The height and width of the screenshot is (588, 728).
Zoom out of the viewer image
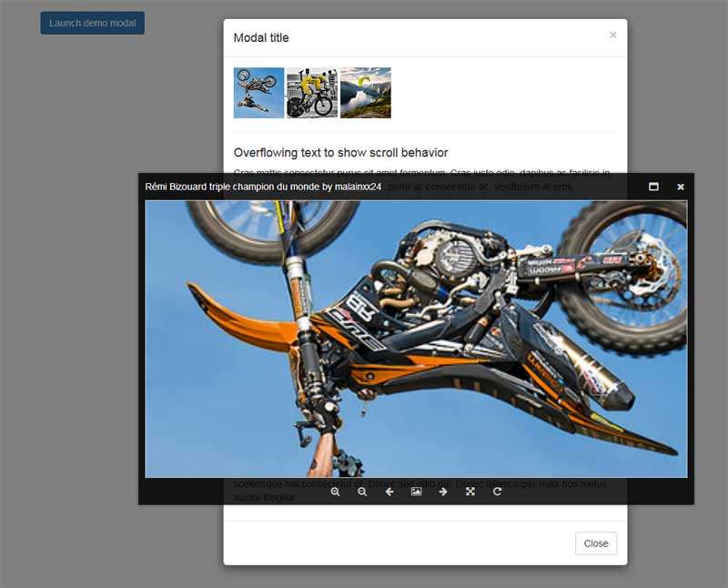362,492
